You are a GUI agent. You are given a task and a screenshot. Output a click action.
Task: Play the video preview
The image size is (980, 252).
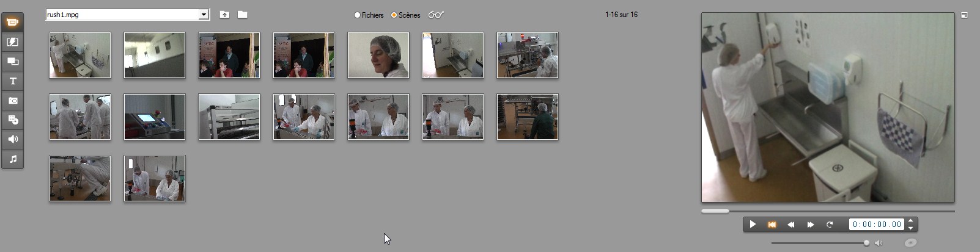click(753, 225)
